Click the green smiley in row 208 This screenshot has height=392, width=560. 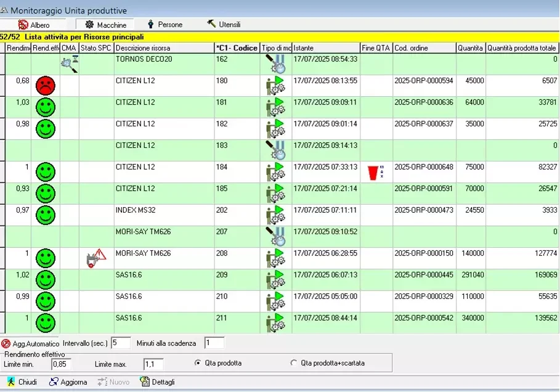pos(46,258)
